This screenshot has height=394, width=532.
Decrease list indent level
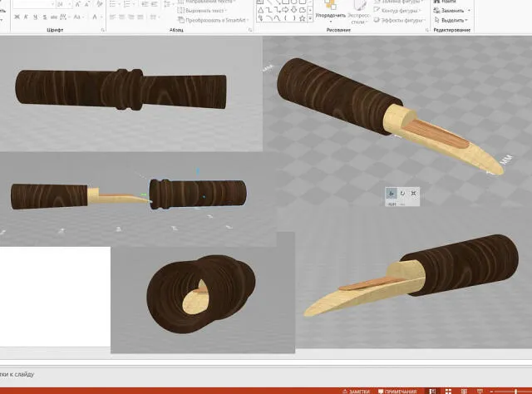(145, 4)
